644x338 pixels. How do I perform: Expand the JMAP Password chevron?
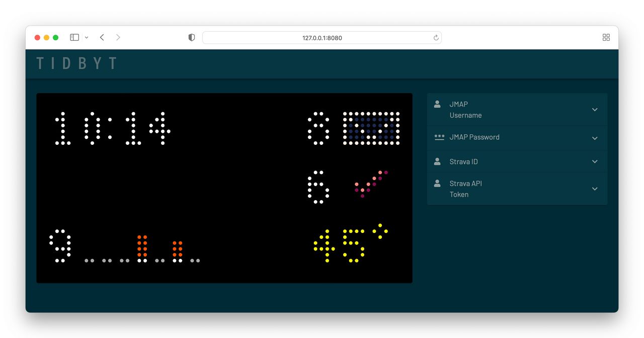595,138
